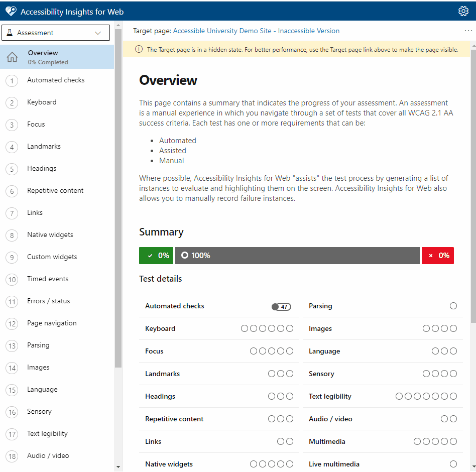Click the step 6 circle for Repetitive content
This screenshot has width=476, height=472.
click(x=12, y=191)
